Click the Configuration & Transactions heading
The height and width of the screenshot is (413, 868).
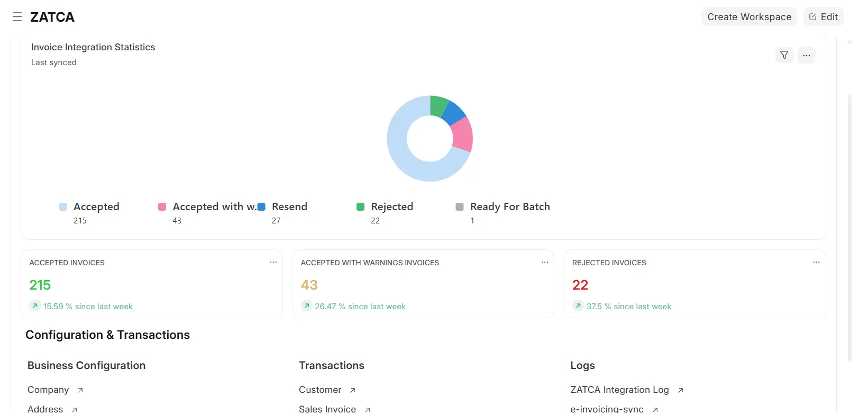(107, 335)
